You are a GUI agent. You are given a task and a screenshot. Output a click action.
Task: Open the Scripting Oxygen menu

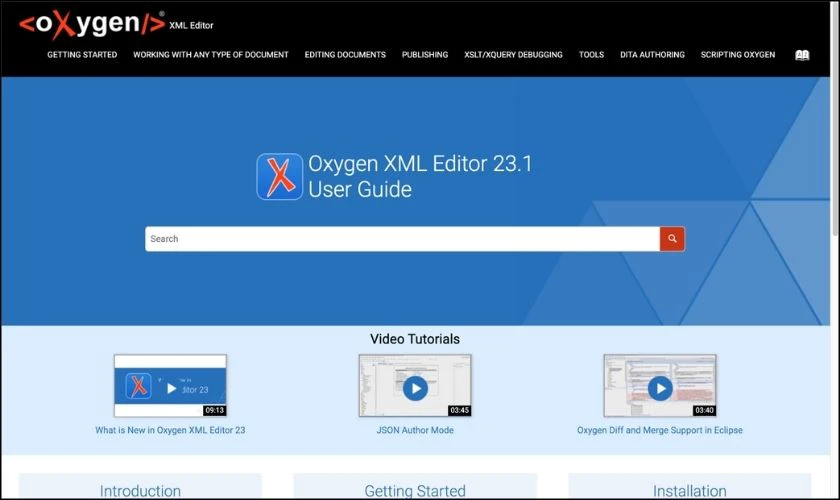738,55
